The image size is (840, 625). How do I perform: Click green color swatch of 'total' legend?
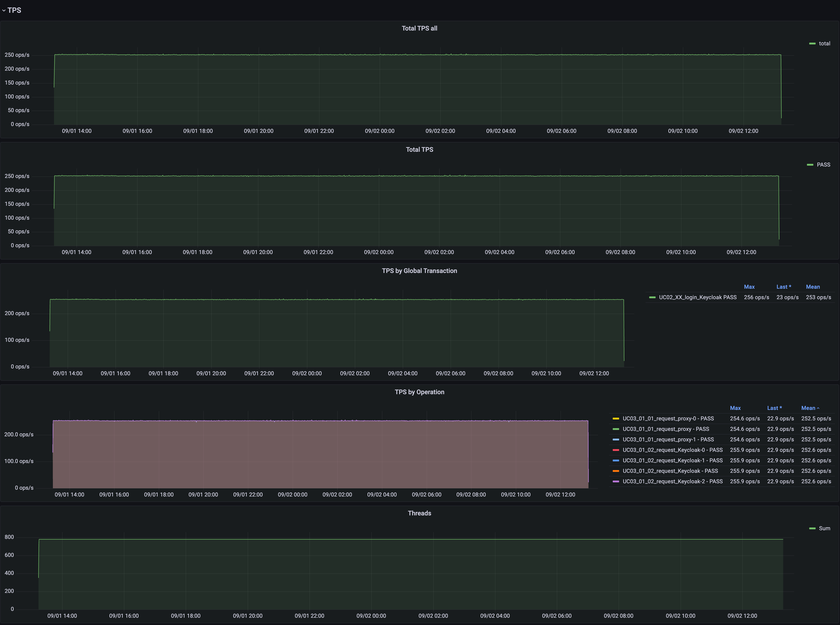[812, 44]
